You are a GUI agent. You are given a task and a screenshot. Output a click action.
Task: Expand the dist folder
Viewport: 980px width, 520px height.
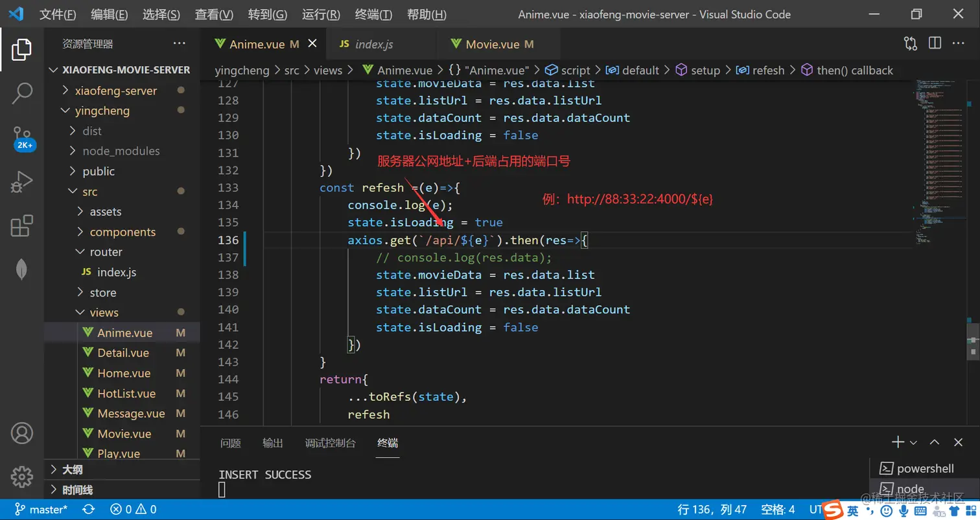point(122,131)
